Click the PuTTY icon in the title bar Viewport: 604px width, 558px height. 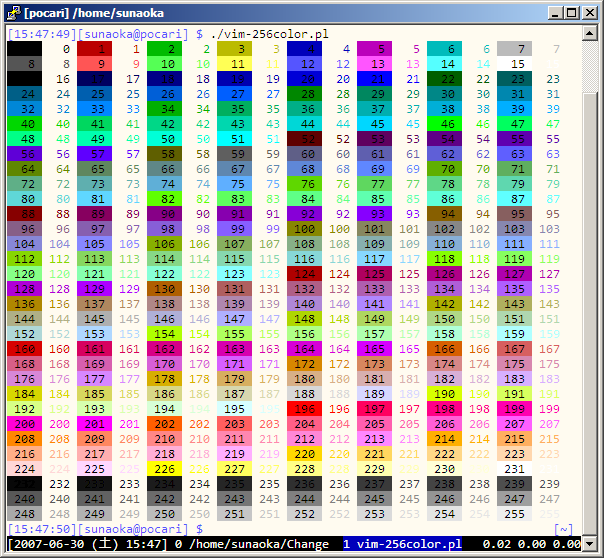click(x=13, y=13)
